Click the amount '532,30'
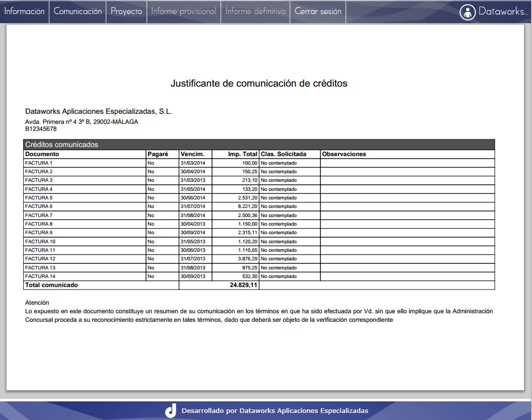The image size is (532, 420). [250, 276]
